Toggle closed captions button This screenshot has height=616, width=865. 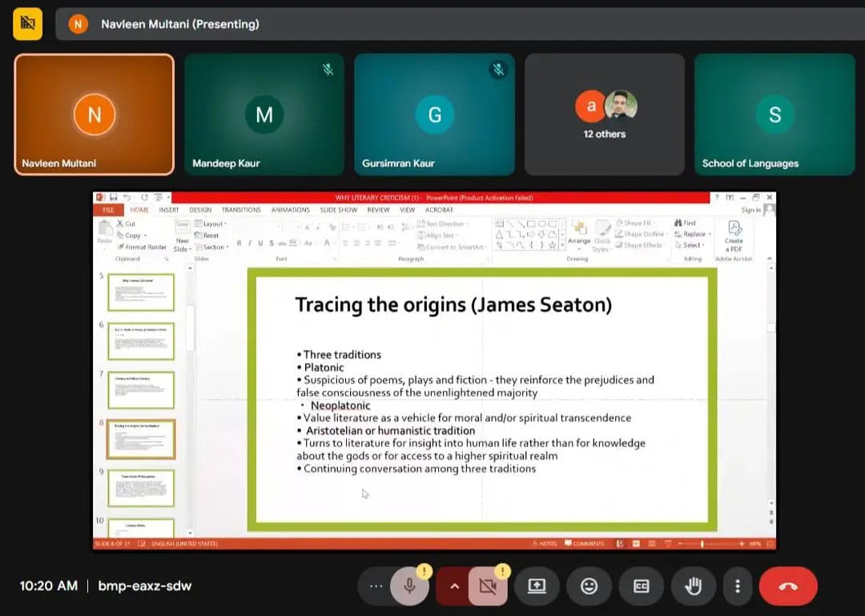point(641,586)
